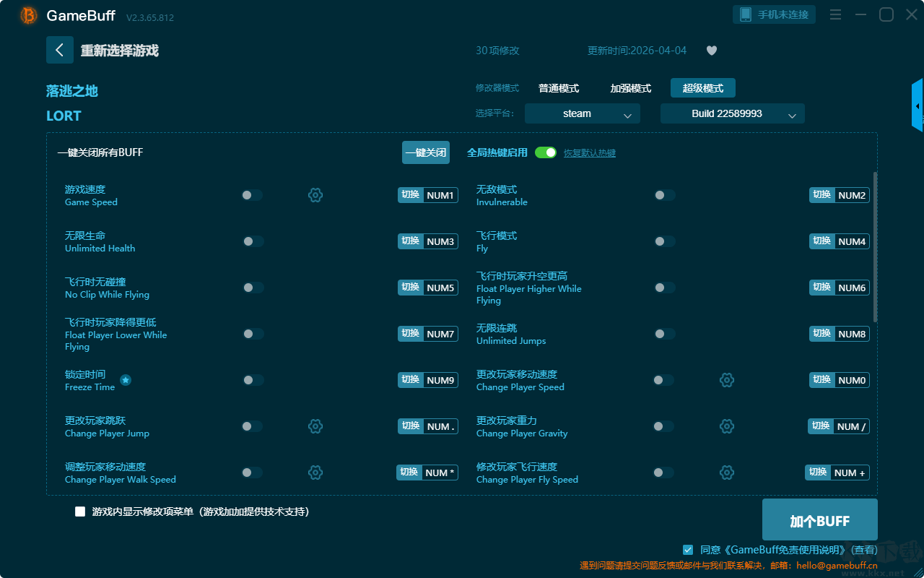Click the NUM2 hotkey field

[x=852, y=195]
